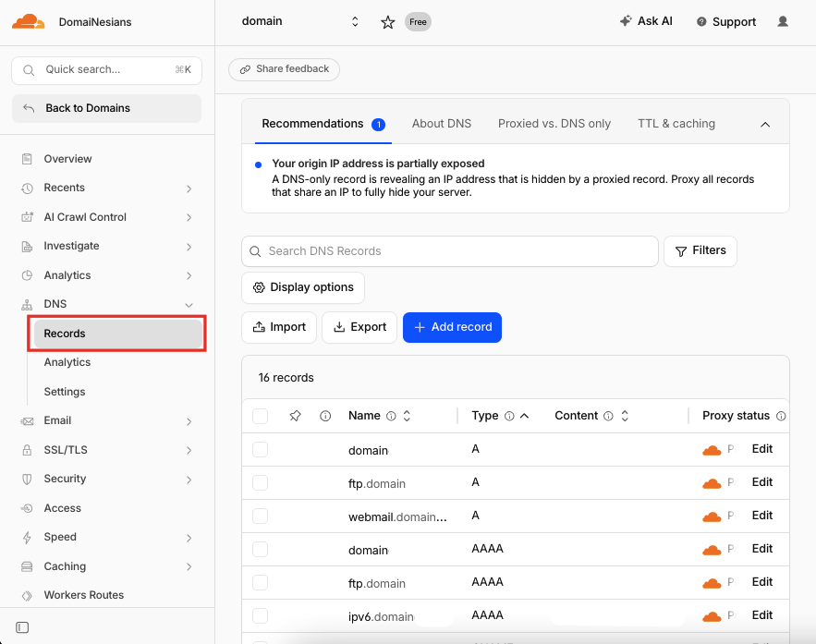Switch to the Recommendations tab

[x=323, y=124]
